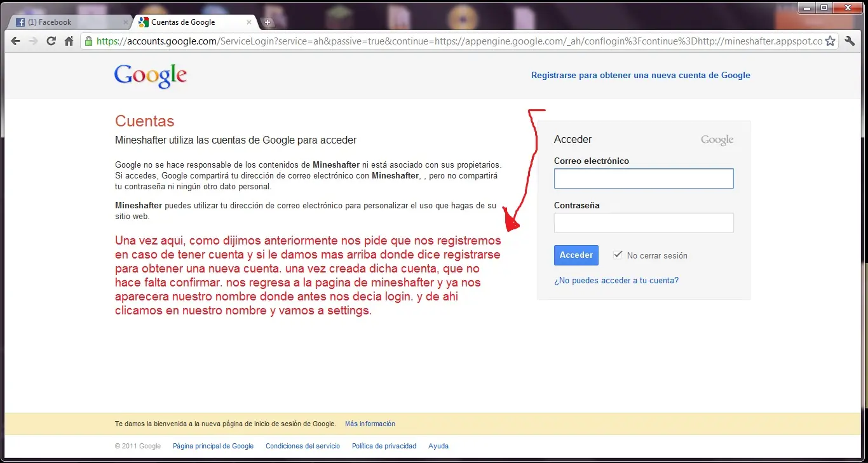Image resolution: width=868 pixels, height=463 pixels.
Task: Open Condiciones del servicio link
Action: (302, 446)
